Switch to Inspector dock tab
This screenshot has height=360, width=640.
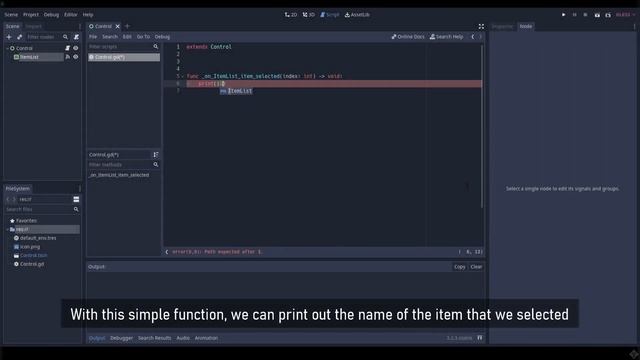(502, 26)
